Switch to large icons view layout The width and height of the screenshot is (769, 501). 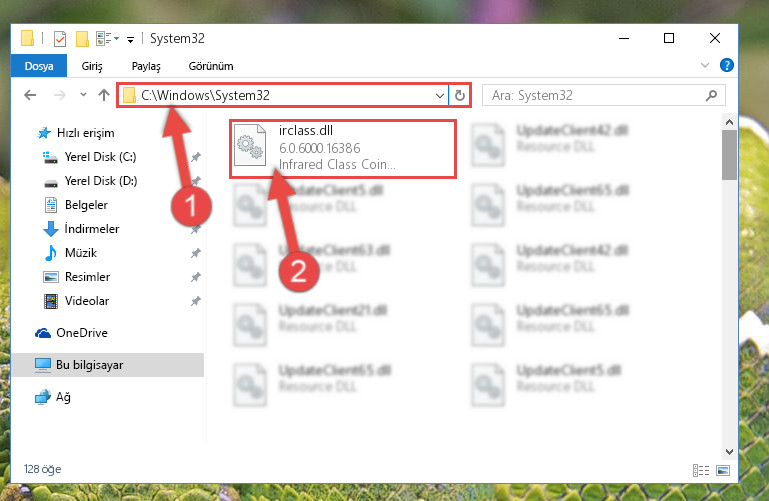(x=723, y=471)
